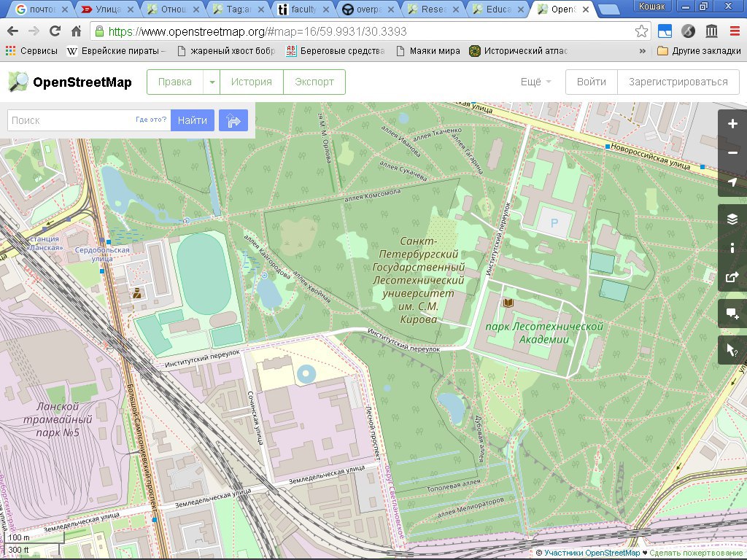This screenshot has height=560, width=747.
Task: Go back in browser history
Action: (x=12, y=31)
